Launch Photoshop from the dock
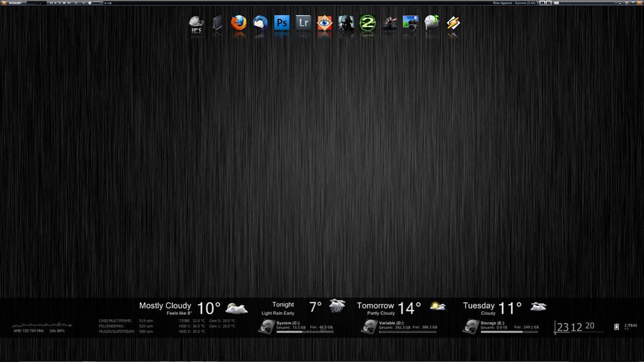 tap(282, 23)
